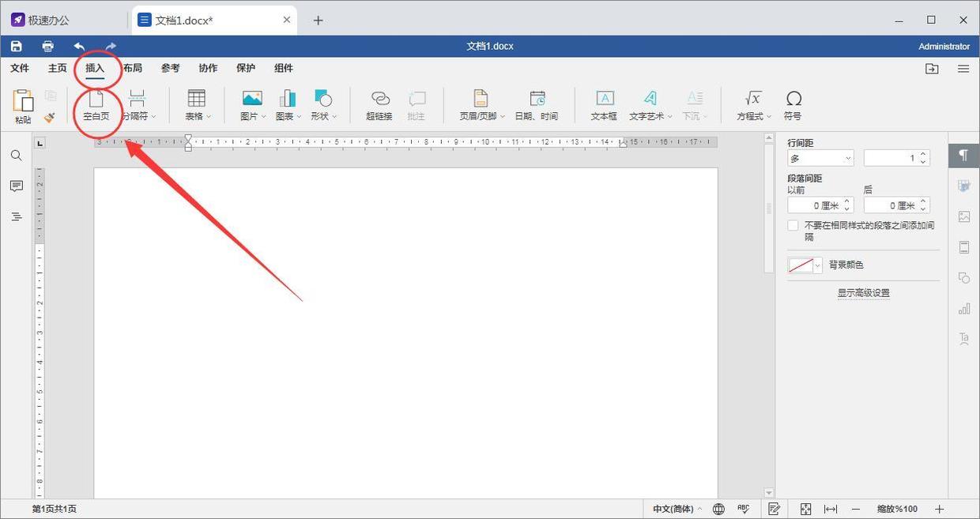980x519 pixels.
Task: Click the 后 spacing after field
Action: (896, 205)
